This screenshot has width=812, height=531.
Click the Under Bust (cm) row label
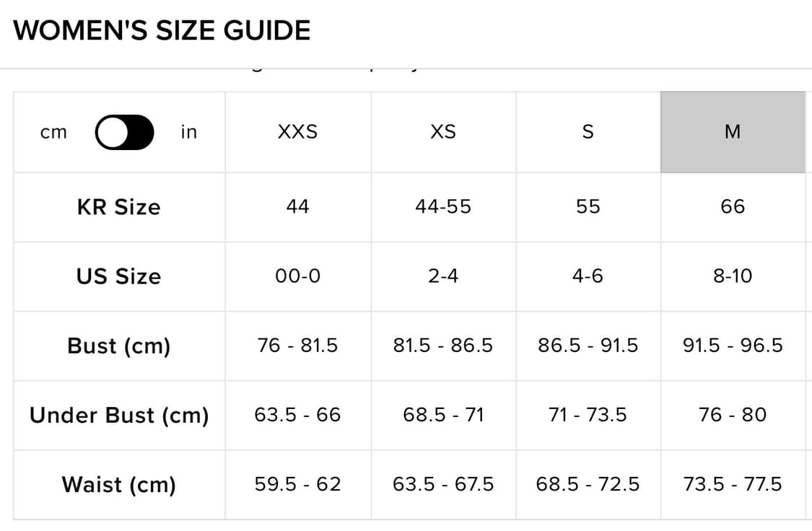click(119, 415)
